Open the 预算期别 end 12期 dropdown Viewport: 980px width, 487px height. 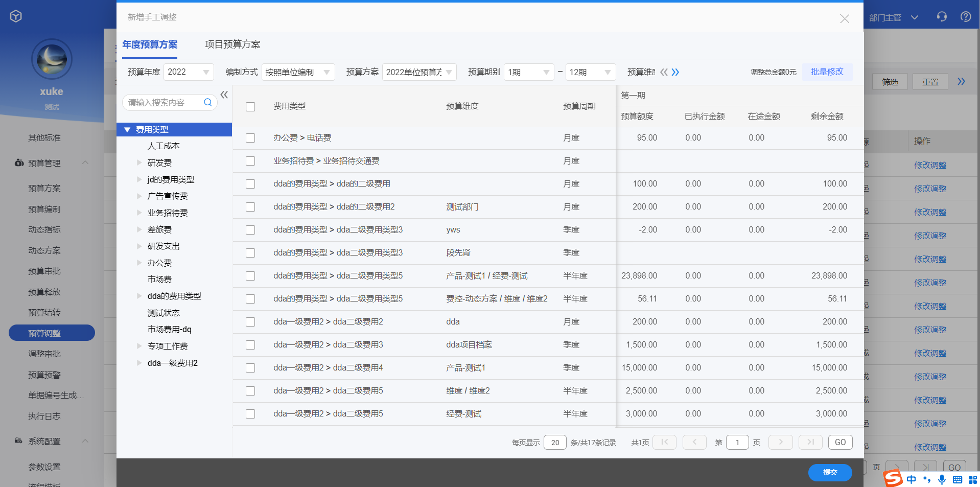tap(591, 72)
